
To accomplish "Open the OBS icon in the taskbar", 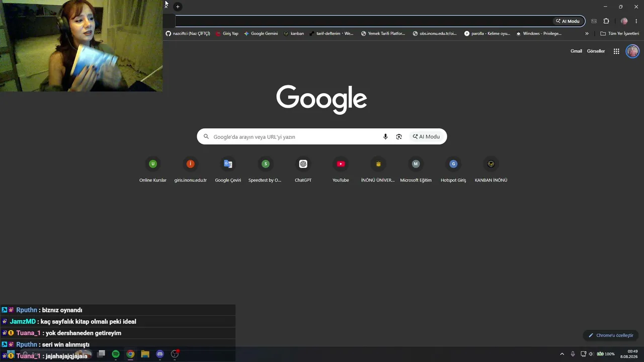I will (175, 354).
